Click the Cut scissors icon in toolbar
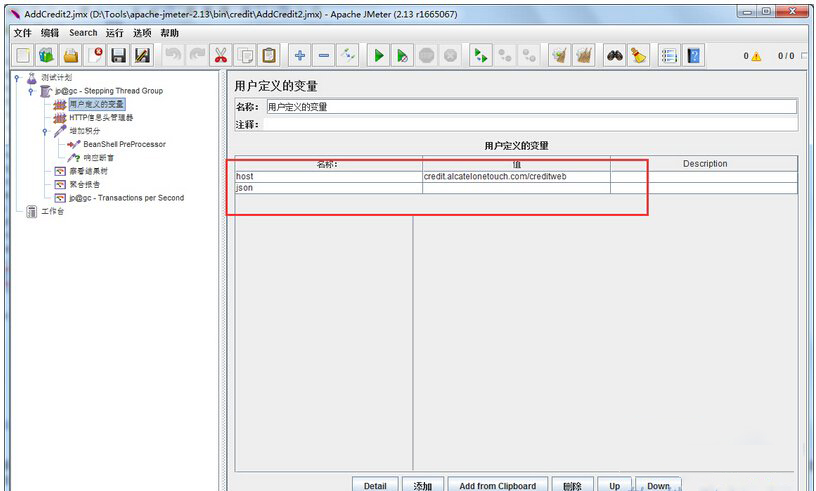 tap(221, 56)
